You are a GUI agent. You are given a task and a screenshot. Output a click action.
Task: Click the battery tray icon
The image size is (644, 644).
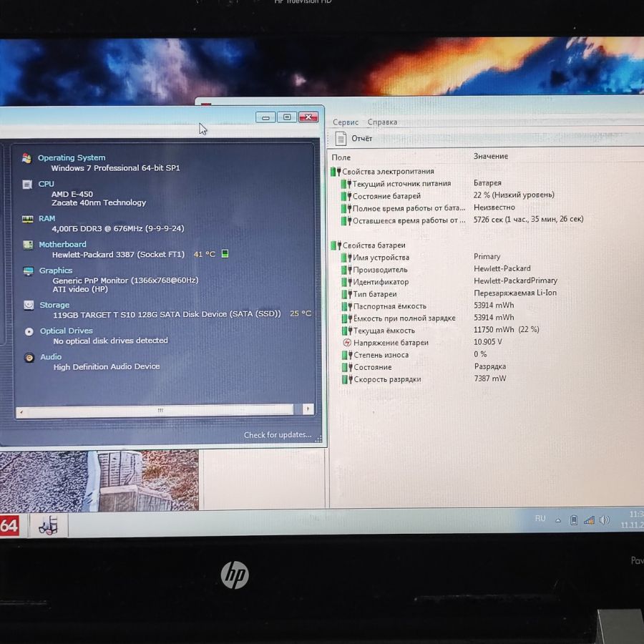point(574,520)
